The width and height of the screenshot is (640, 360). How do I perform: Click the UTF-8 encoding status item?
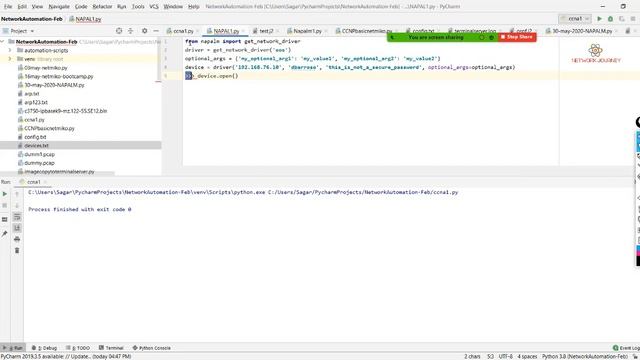505,357
